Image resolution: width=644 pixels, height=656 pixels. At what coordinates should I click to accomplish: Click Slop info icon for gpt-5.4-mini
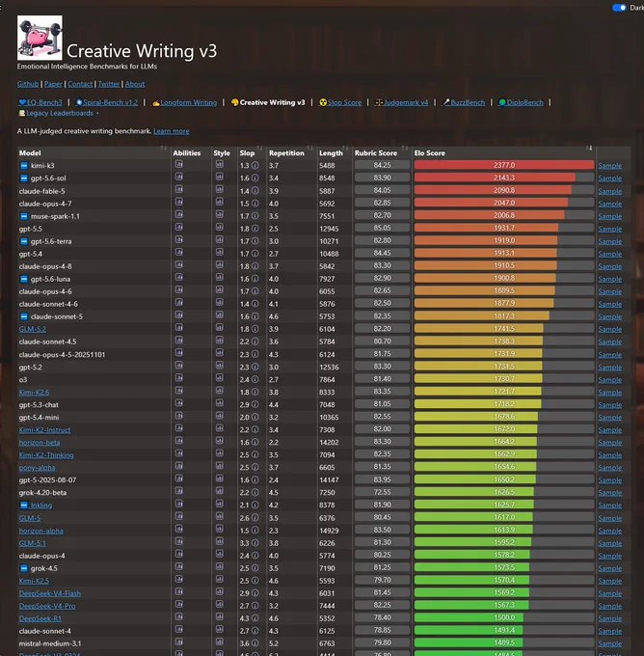pos(255,418)
